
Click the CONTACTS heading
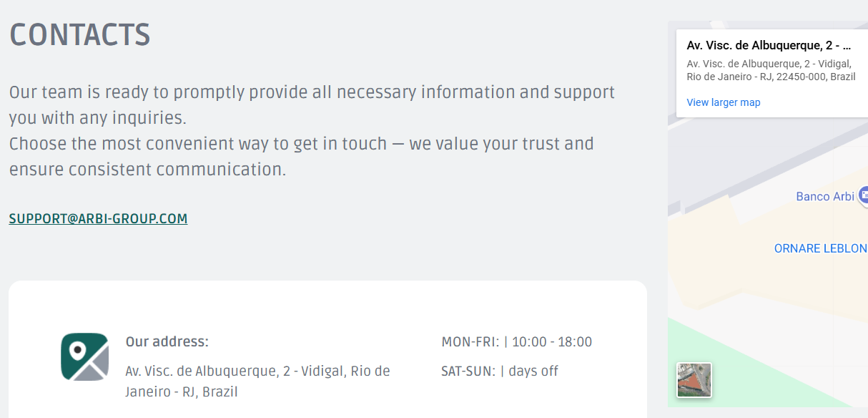[79, 35]
